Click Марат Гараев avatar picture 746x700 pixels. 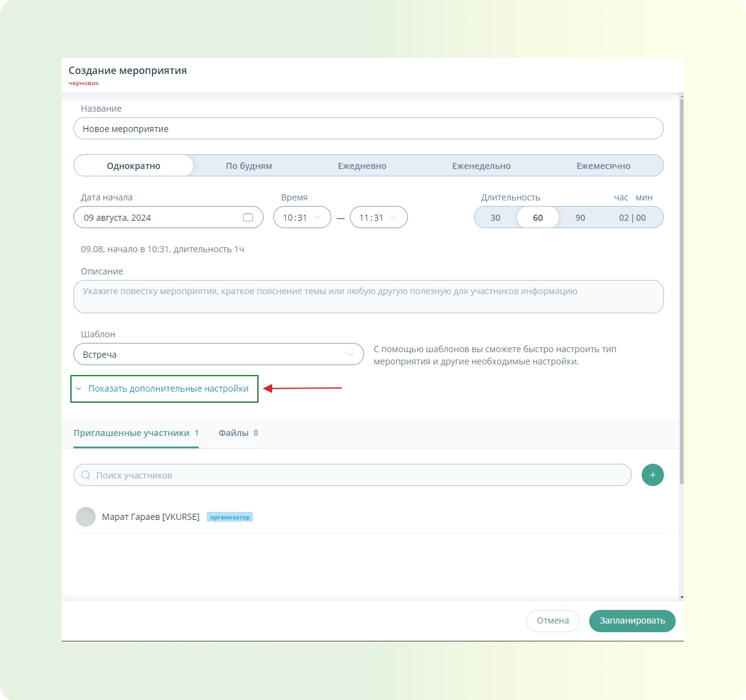[86, 517]
